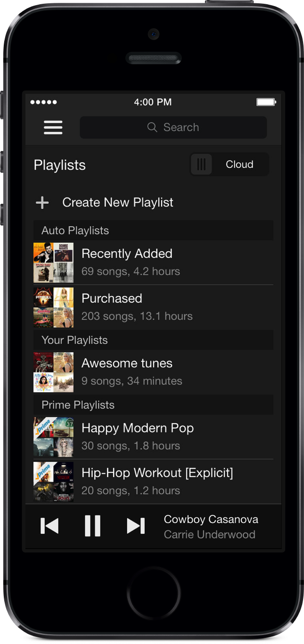Open now playing Cowboy Casanova

[211, 526]
